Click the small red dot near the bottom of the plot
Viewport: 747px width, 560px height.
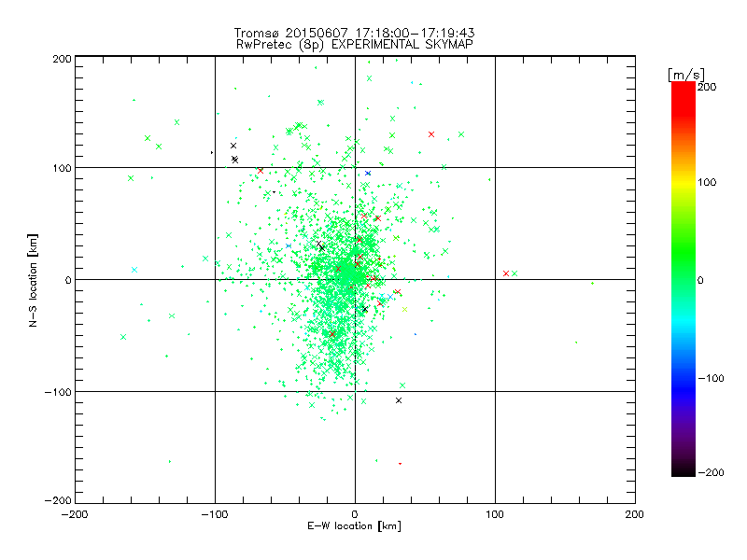point(400,463)
